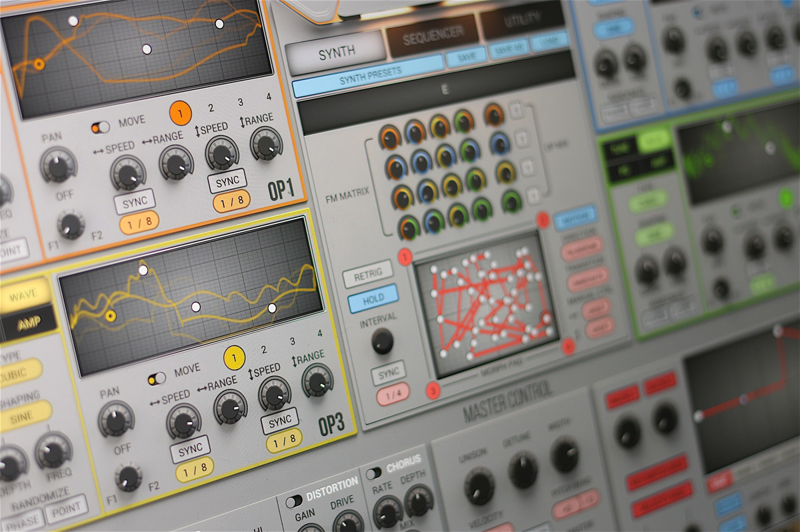Click the INTERVAL knob
Viewport: 800px width, 532px height.
tap(382, 341)
